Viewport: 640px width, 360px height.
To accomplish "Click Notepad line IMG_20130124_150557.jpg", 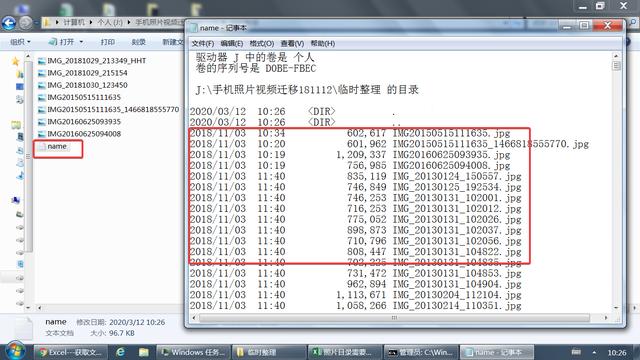I will point(356,176).
